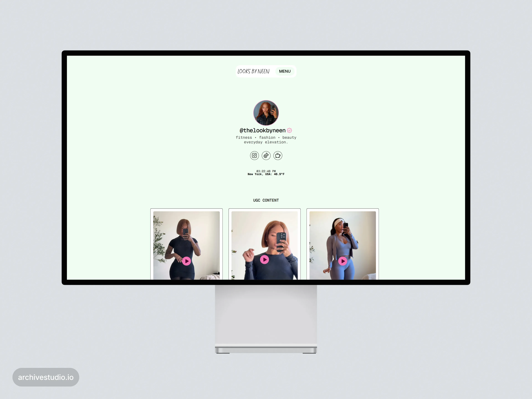The width and height of the screenshot is (532, 399).
Task: Click the coffee cup support icon
Action: pos(278,156)
